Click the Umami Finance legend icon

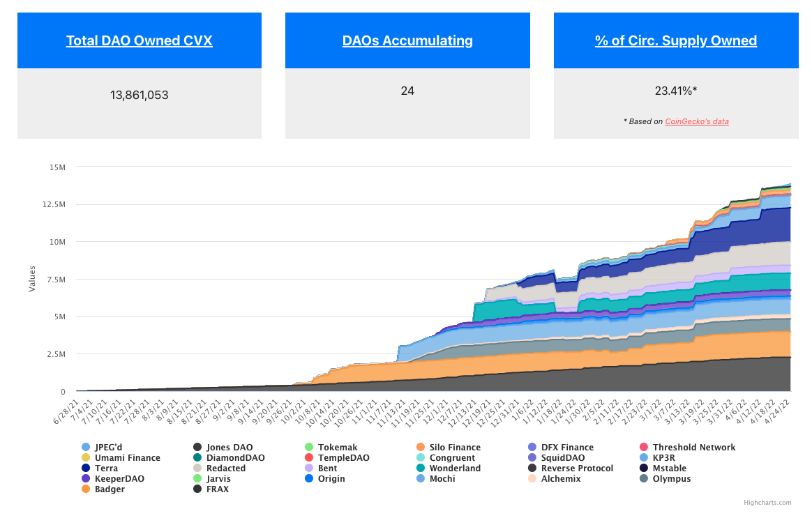coord(86,458)
